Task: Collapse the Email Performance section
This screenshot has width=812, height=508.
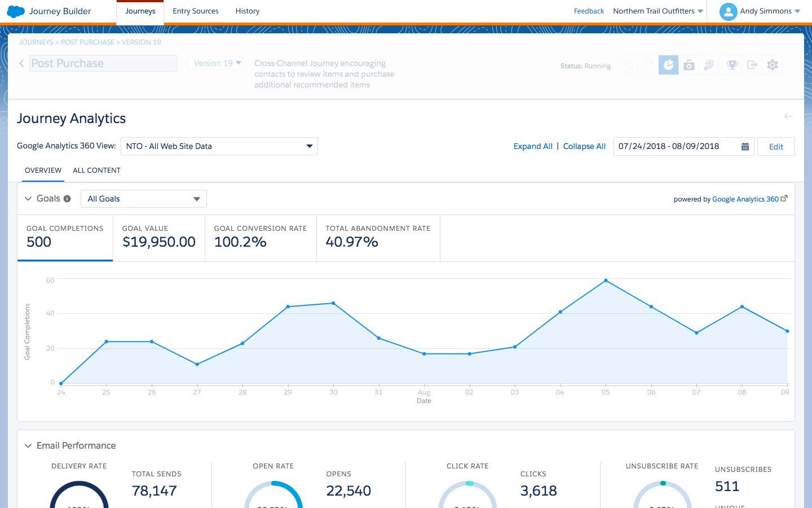Action: coord(28,446)
